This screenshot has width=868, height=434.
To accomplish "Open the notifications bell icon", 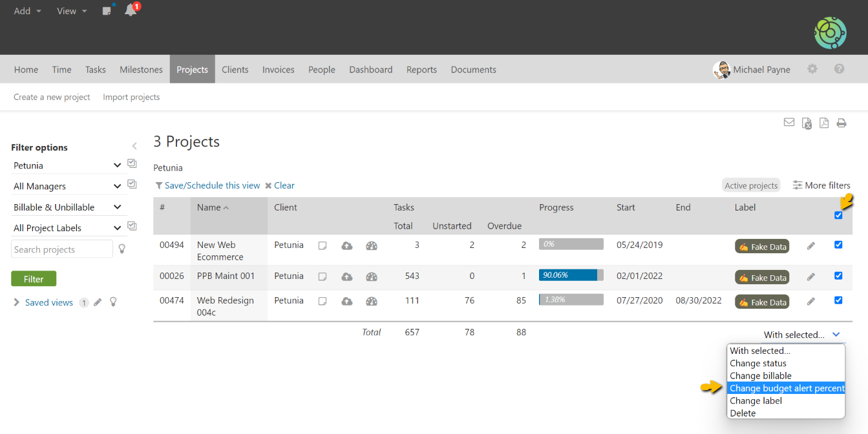I will pos(131,10).
